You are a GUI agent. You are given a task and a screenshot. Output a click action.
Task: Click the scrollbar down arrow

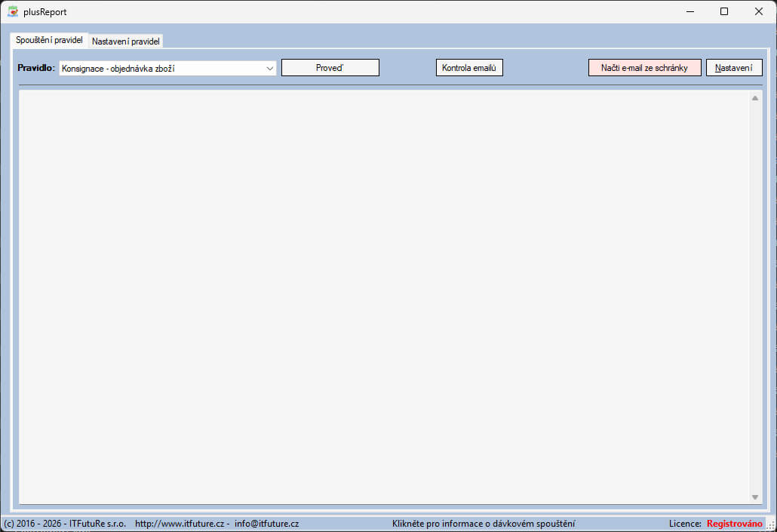755,497
